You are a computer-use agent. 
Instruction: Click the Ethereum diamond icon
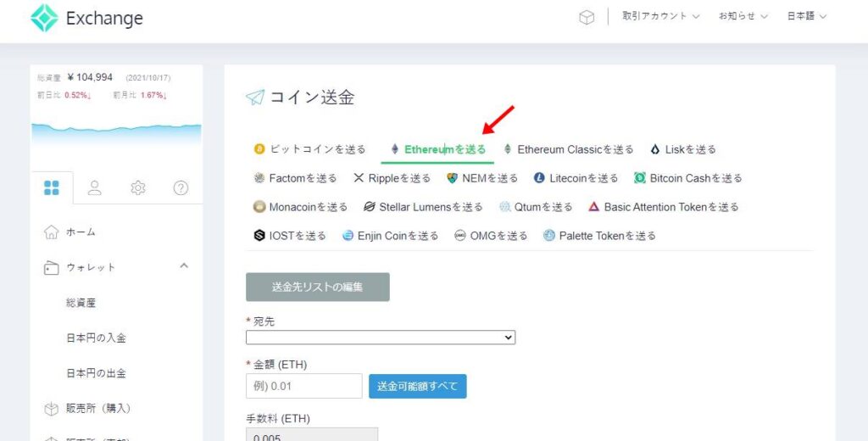point(395,149)
